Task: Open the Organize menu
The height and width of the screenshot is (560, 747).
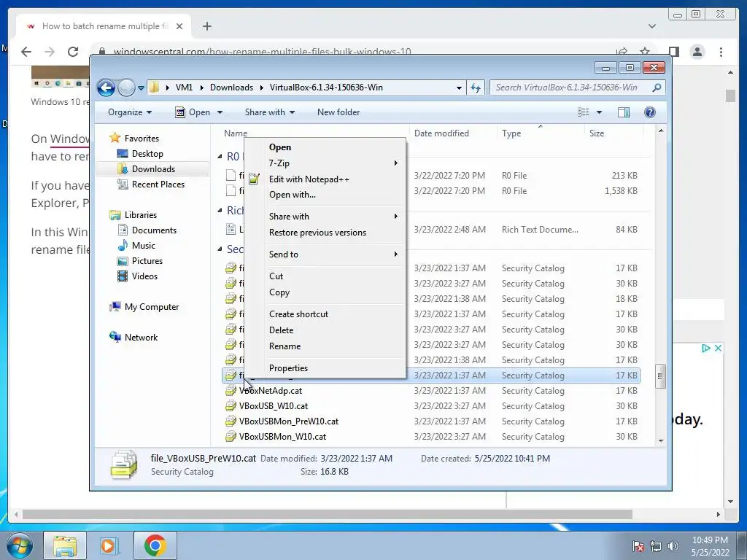Action: pyautogui.click(x=130, y=112)
